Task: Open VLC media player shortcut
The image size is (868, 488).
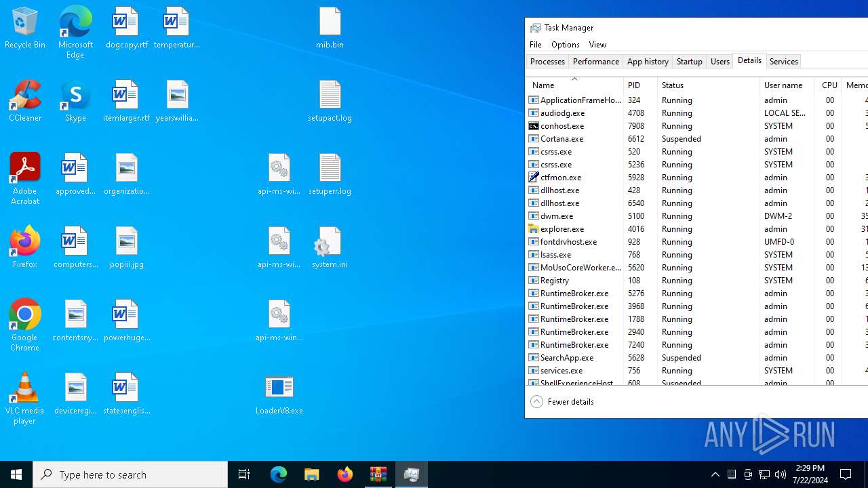Action: click(x=25, y=399)
